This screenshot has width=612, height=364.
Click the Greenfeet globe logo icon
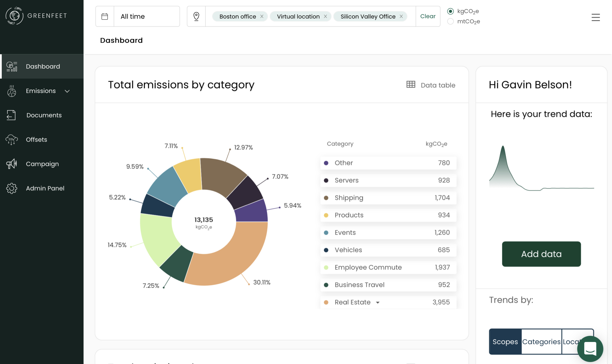tap(14, 16)
